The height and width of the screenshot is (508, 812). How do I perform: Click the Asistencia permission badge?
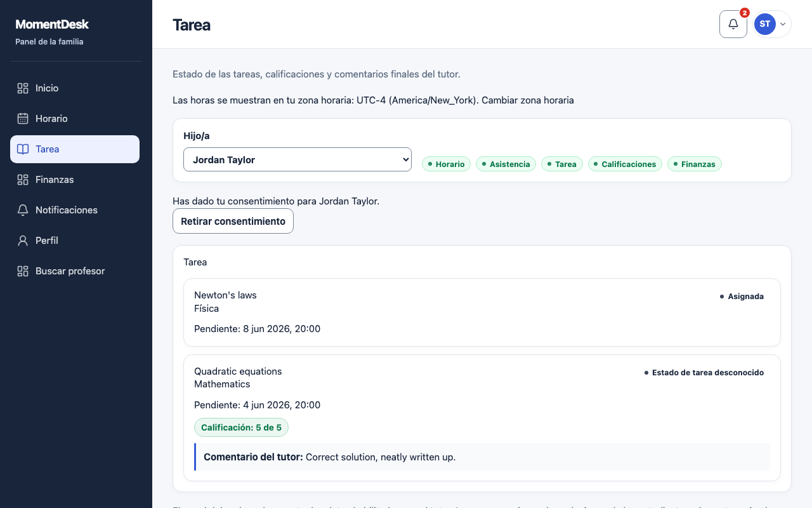pyautogui.click(x=506, y=164)
